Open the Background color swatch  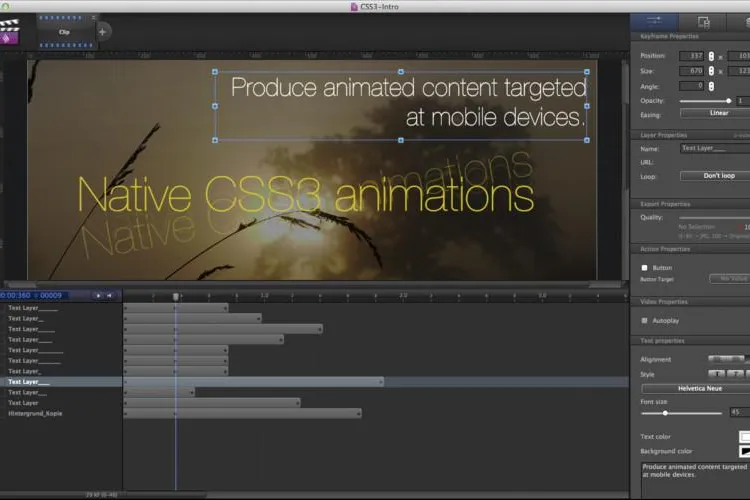point(745,451)
